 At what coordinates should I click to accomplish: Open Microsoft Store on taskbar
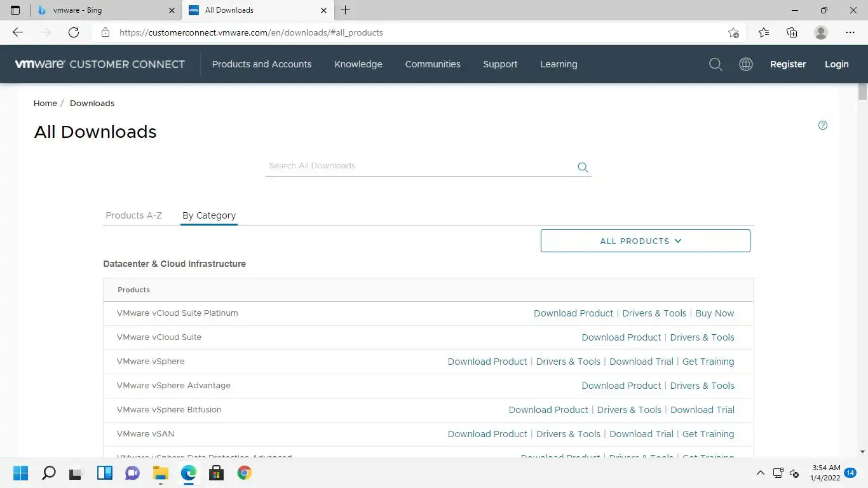click(x=216, y=473)
